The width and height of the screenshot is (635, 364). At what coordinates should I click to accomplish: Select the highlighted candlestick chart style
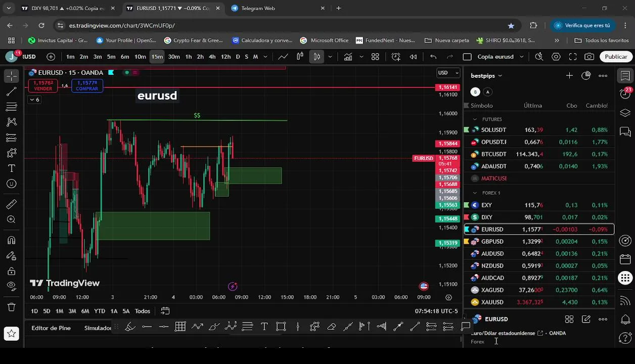click(x=316, y=57)
